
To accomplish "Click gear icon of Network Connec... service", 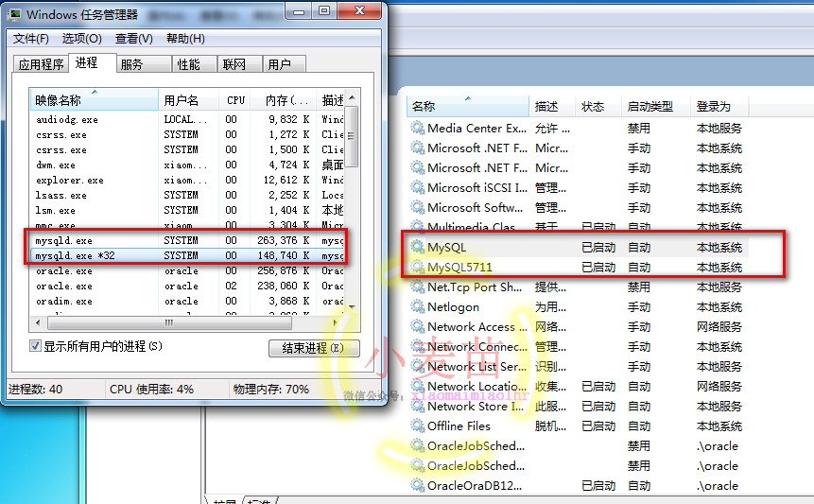I will click(x=417, y=346).
